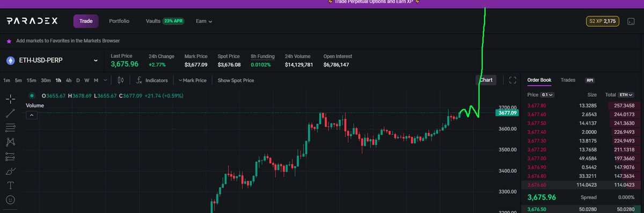Go to Portfolio page
Screen dimensions: 644x213
point(119,22)
